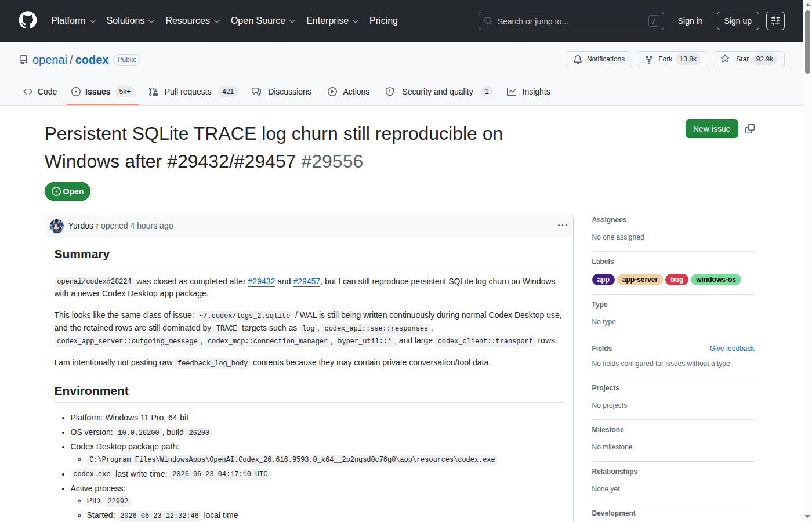Expand the Open Source menu

tap(263, 21)
